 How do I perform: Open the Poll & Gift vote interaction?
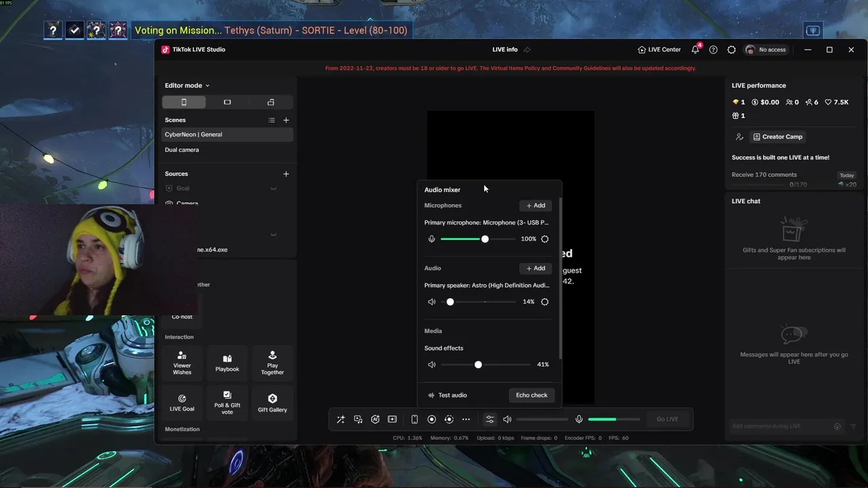click(x=227, y=403)
